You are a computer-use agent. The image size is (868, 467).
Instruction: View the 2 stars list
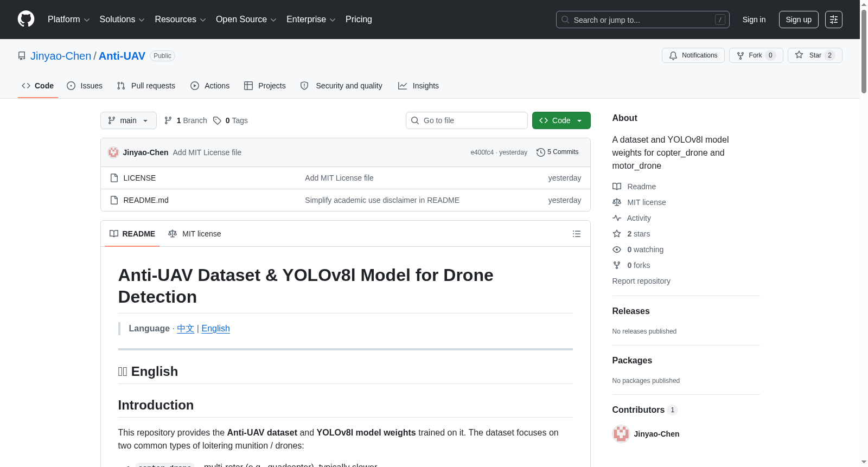[631, 234]
